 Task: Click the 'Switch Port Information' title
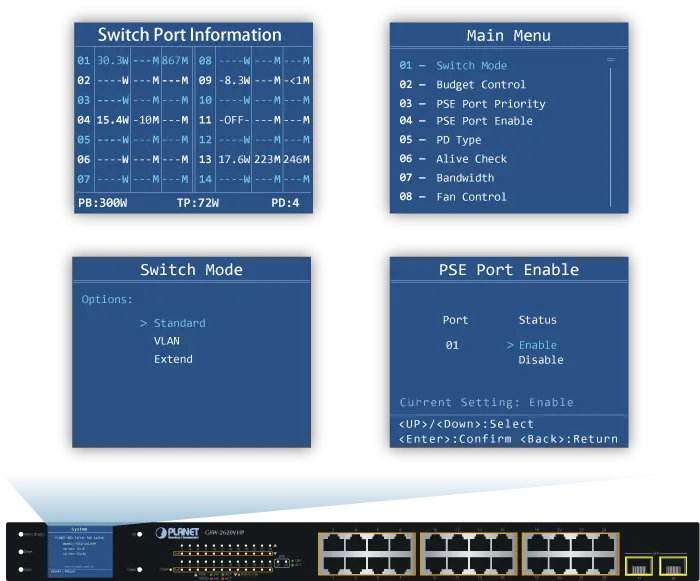click(190, 35)
